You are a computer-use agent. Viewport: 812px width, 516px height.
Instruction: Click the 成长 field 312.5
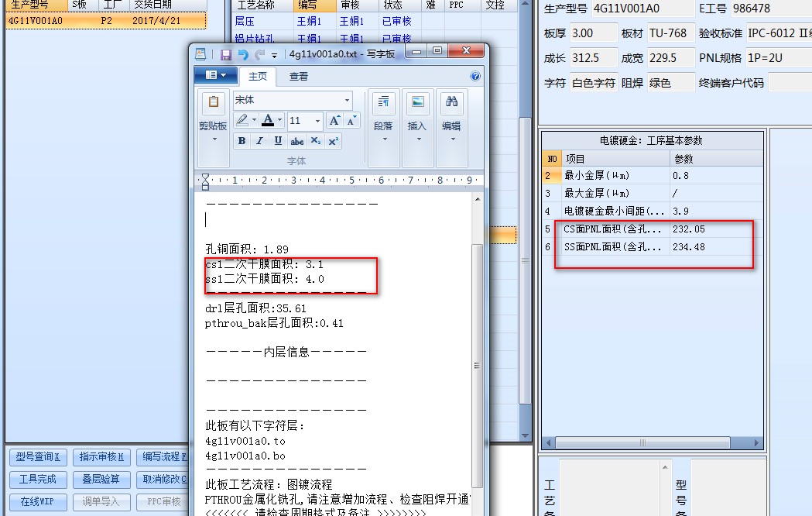click(x=594, y=58)
